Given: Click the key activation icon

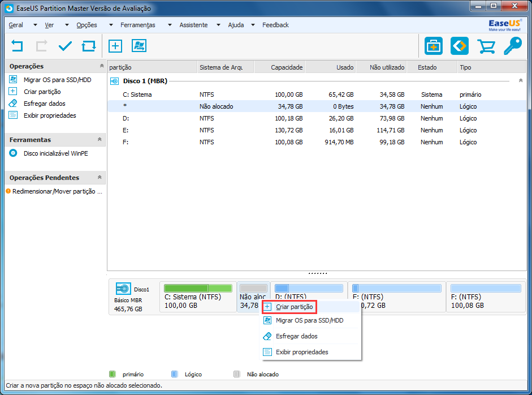Looking at the screenshot, I should tap(512, 46).
